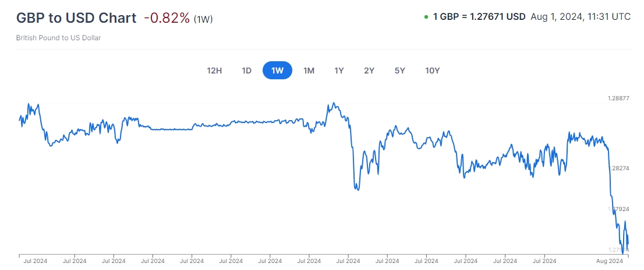644x270 pixels.
Task: Click the 1.28274 y-axis label
Action: point(619,168)
